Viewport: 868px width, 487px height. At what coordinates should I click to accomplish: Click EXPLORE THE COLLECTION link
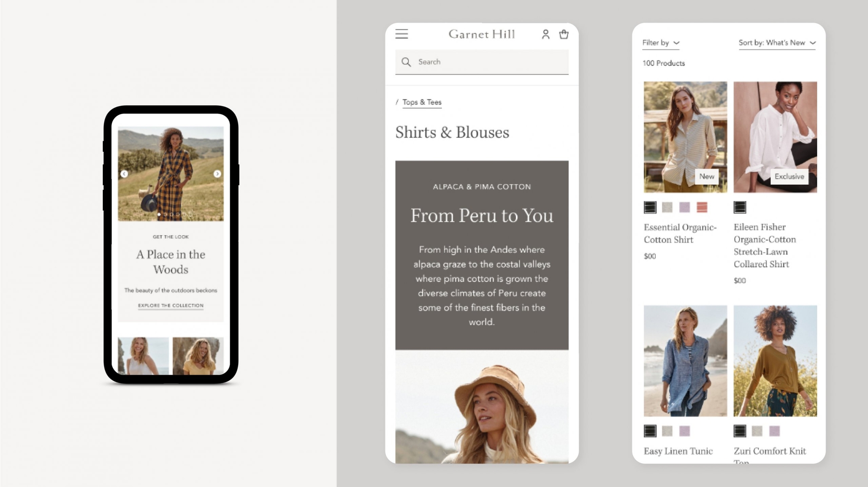tap(170, 305)
